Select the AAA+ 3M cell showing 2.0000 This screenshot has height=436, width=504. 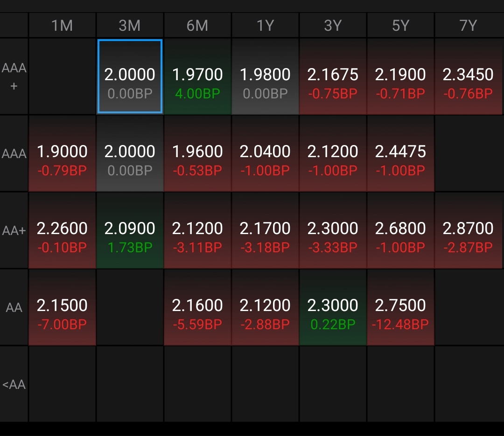click(x=130, y=76)
